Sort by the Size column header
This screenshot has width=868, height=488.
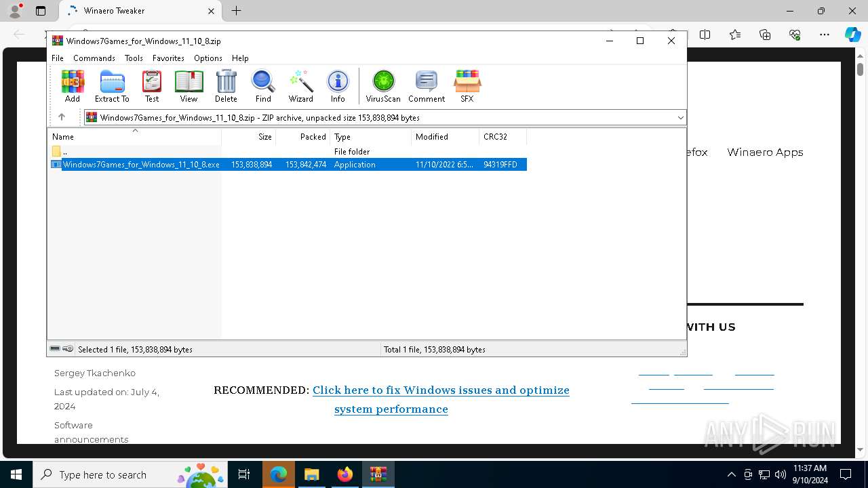(x=249, y=136)
